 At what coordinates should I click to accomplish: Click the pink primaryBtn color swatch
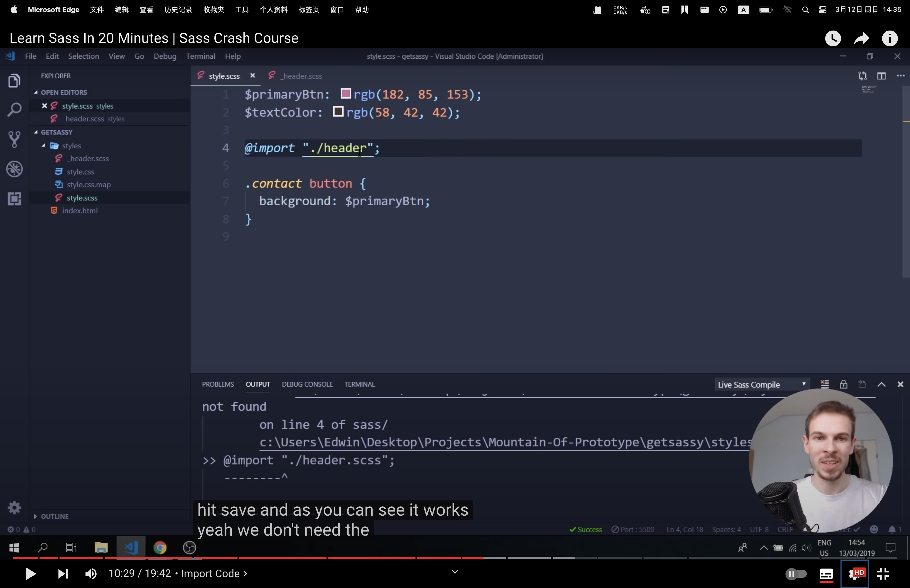[x=345, y=93]
